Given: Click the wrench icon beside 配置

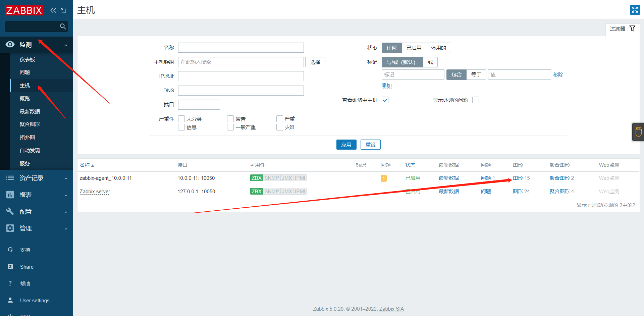Looking at the screenshot, I should coord(10,211).
